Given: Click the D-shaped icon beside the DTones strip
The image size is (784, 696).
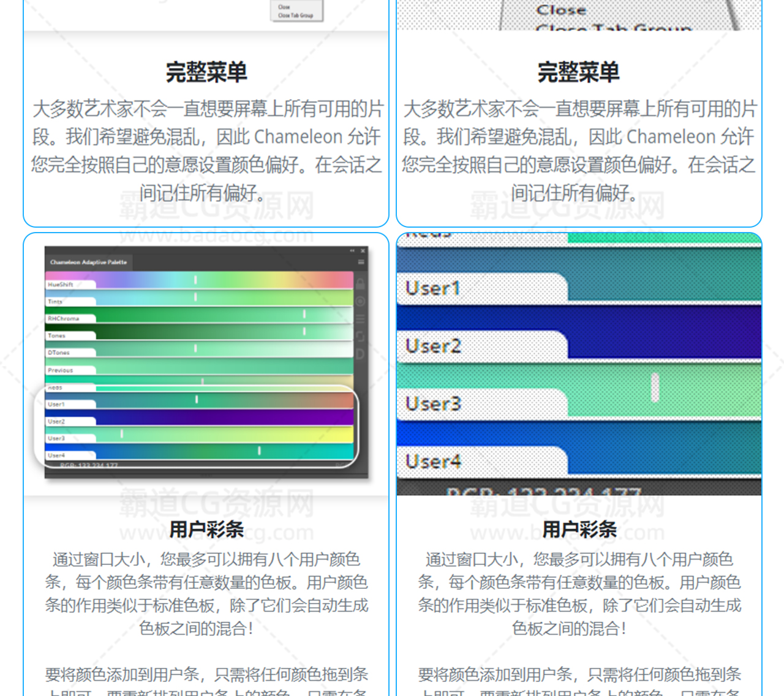Looking at the screenshot, I should click(360, 353).
